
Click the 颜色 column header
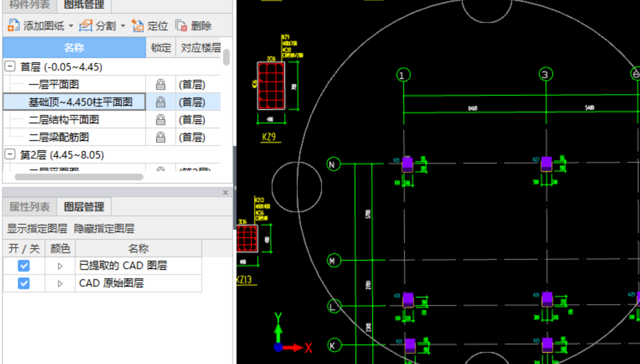click(x=60, y=248)
